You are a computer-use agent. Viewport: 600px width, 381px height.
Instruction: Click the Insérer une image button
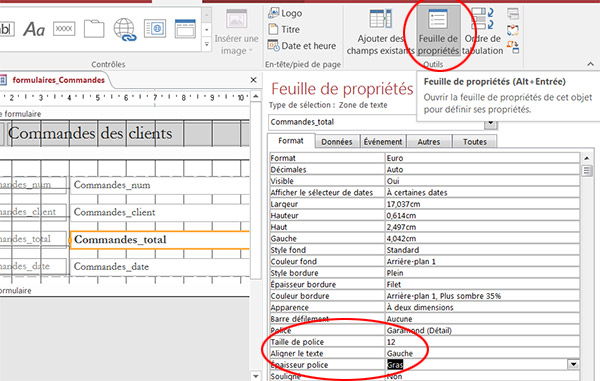pos(236,32)
